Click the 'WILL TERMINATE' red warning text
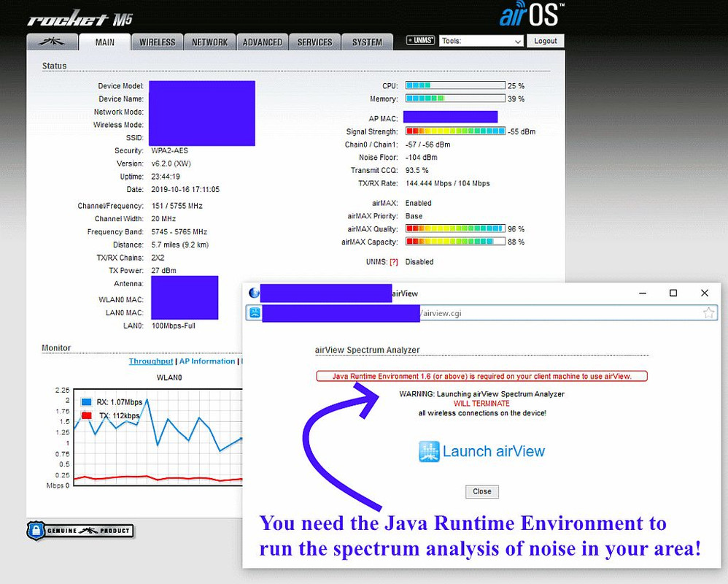The height and width of the screenshot is (584, 728). click(x=481, y=404)
